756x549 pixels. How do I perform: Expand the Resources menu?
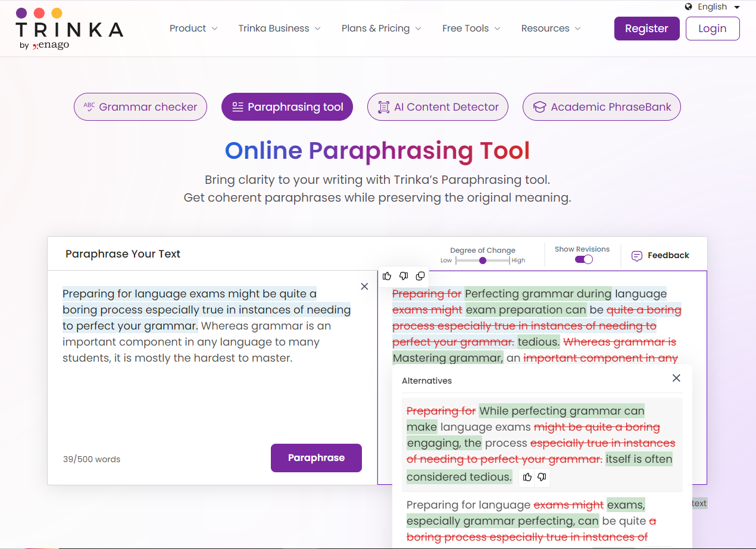pos(551,28)
